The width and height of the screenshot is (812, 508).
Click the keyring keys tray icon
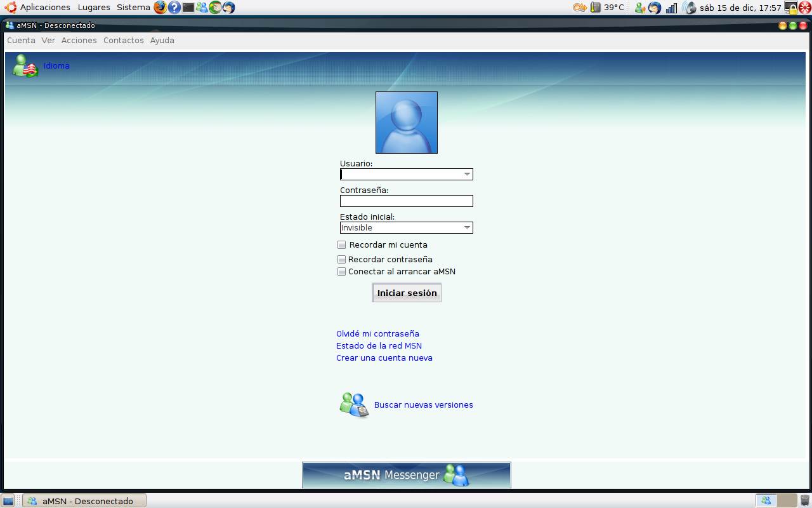580,8
